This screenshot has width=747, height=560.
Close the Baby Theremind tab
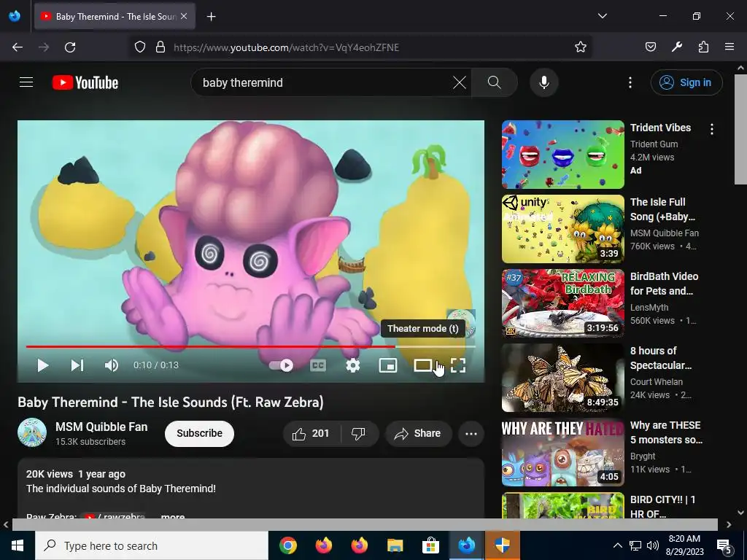click(x=184, y=16)
